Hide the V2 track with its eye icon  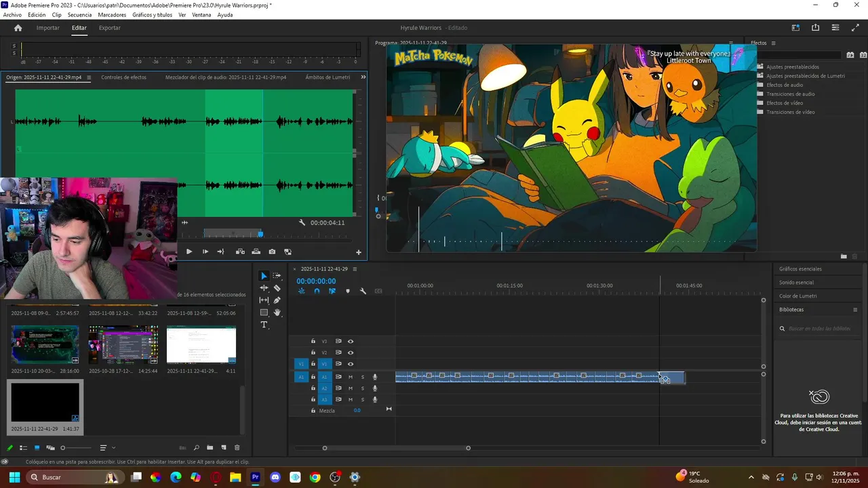[351, 352]
